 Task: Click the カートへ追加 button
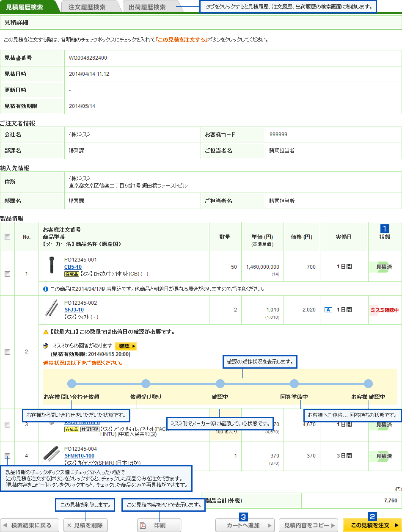coord(245,525)
